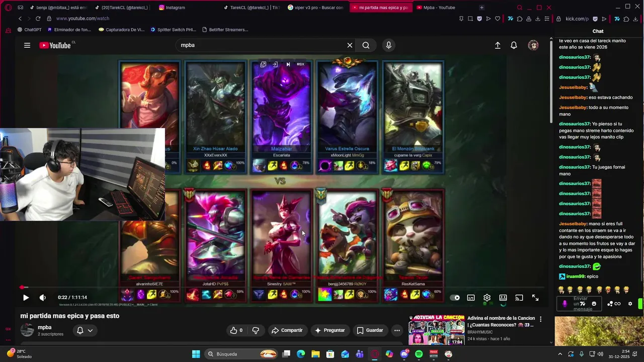Switch to the 'Mpba - YouTube' tab

pyautogui.click(x=436, y=8)
